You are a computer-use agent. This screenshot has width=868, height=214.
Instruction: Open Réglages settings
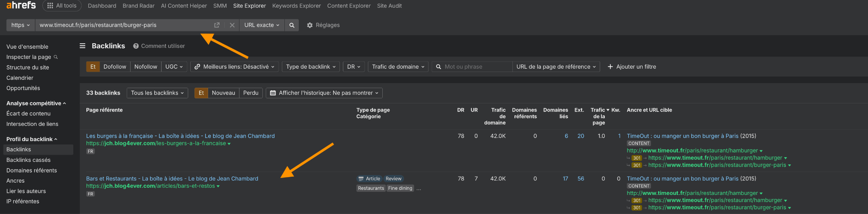(x=323, y=25)
